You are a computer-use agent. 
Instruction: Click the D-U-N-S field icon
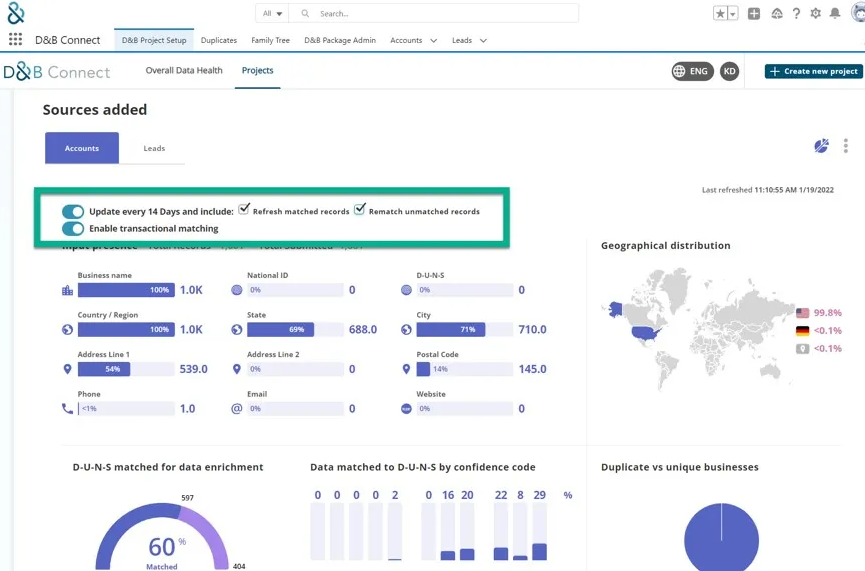coord(406,290)
